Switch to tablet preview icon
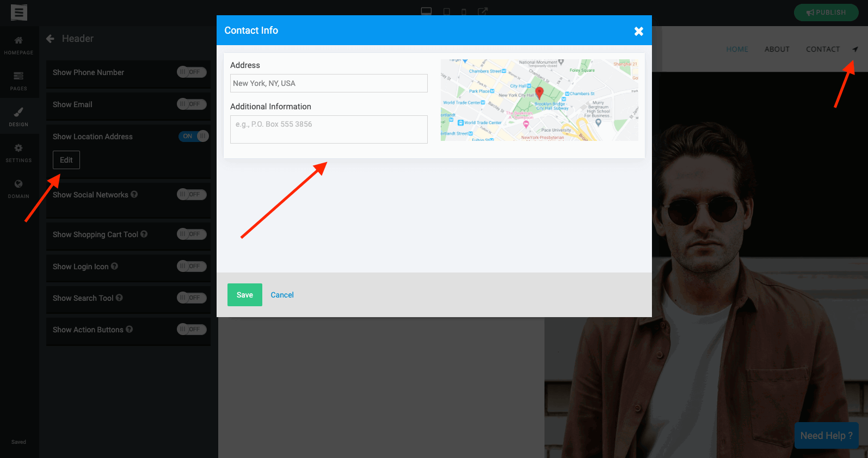 447,11
